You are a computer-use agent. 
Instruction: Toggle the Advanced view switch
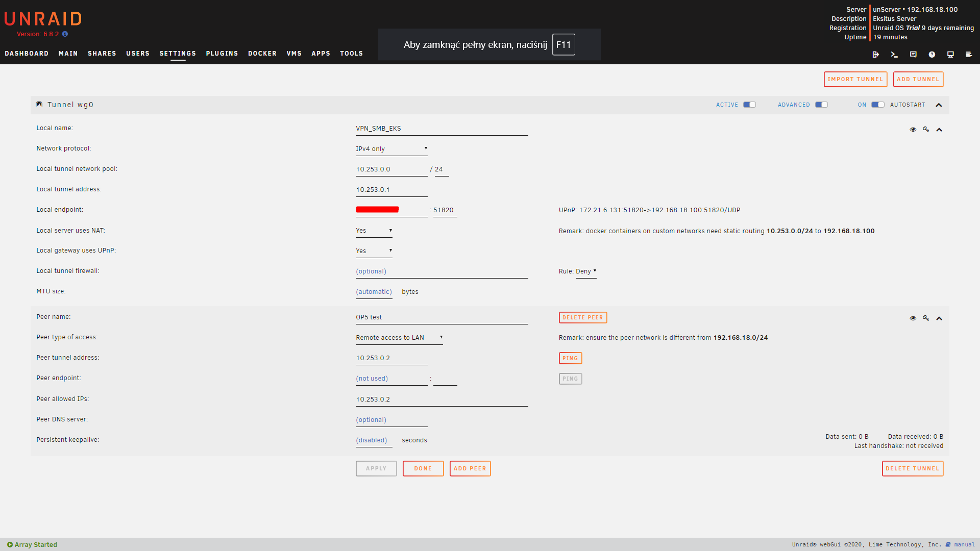click(821, 105)
